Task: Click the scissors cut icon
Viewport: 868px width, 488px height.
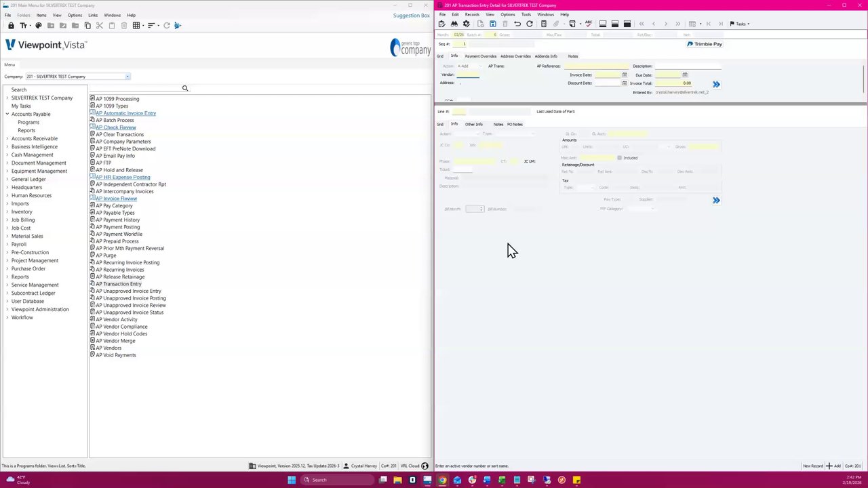Action: (100, 26)
